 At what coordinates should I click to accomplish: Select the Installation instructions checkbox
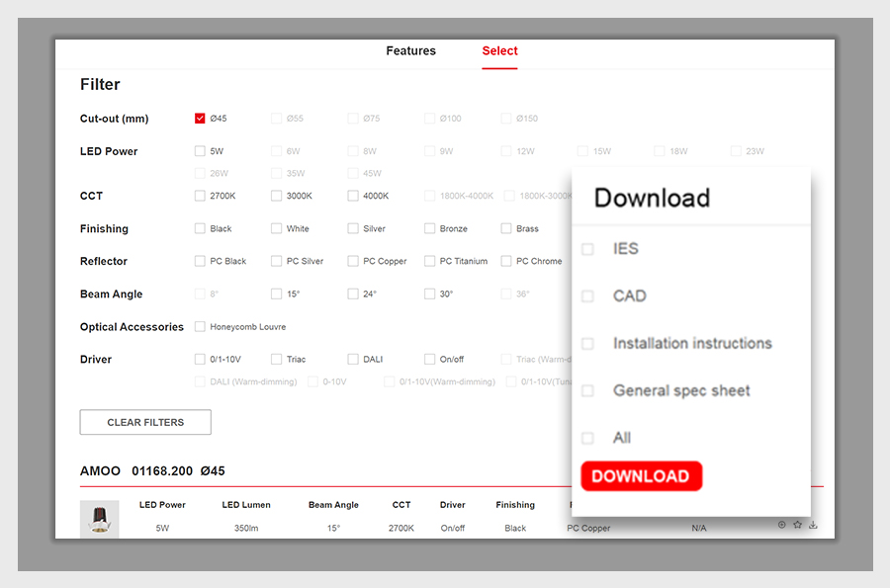[x=588, y=344]
